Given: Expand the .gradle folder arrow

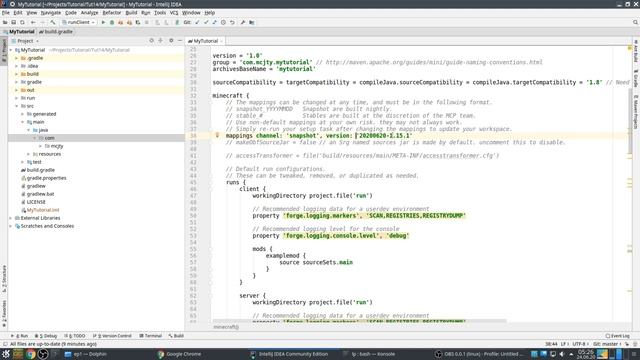Looking at the screenshot, I should point(17,58).
